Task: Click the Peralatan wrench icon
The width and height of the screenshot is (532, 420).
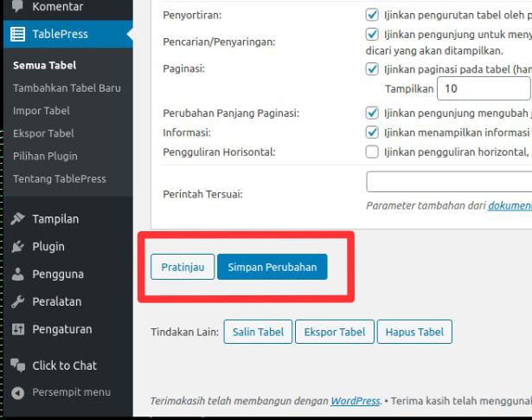Action: coord(17,301)
